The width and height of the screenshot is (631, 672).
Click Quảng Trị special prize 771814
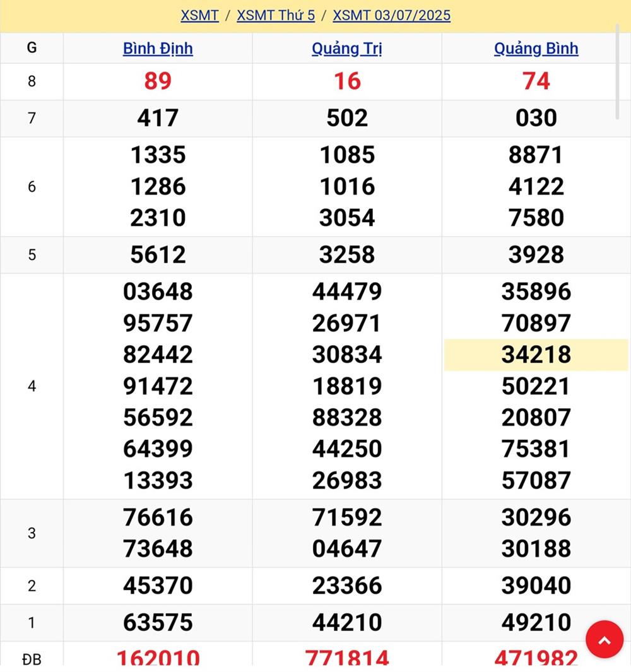(347, 657)
